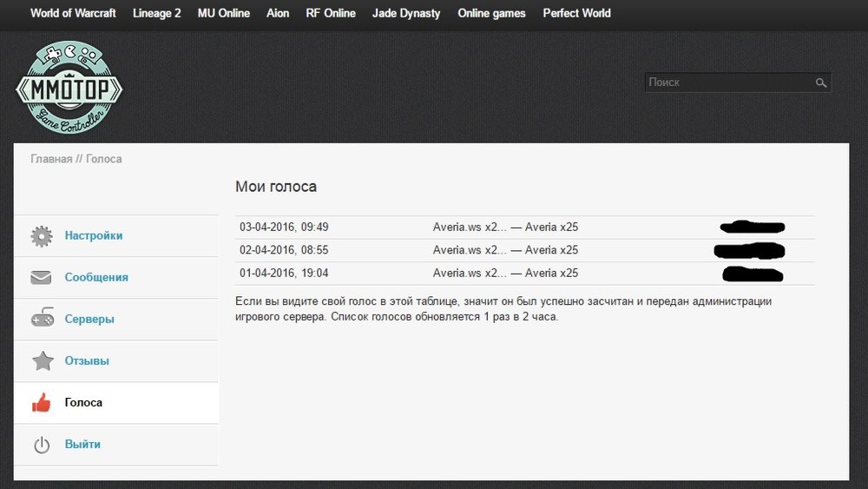Click the magnifier search icon
The image size is (868, 489).
point(820,83)
